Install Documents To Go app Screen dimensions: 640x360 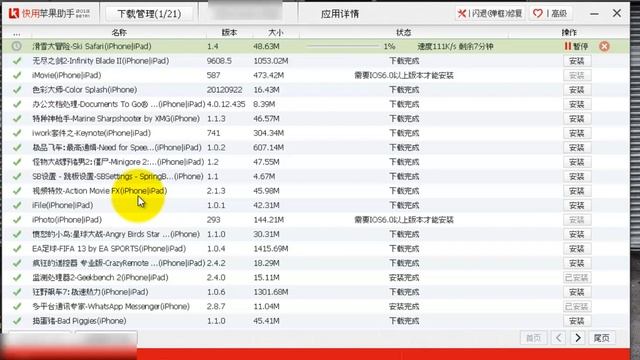pyautogui.click(x=577, y=104)
